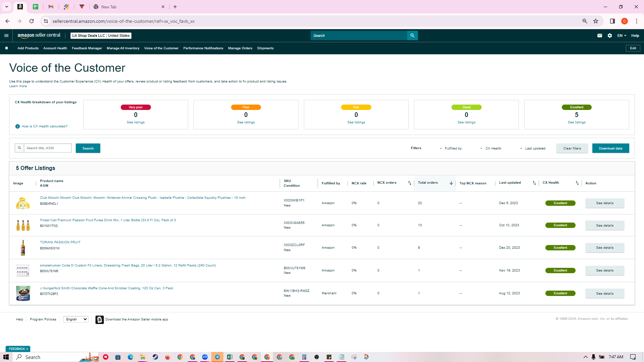Bookmark this page with the star icon

[596, 21]
